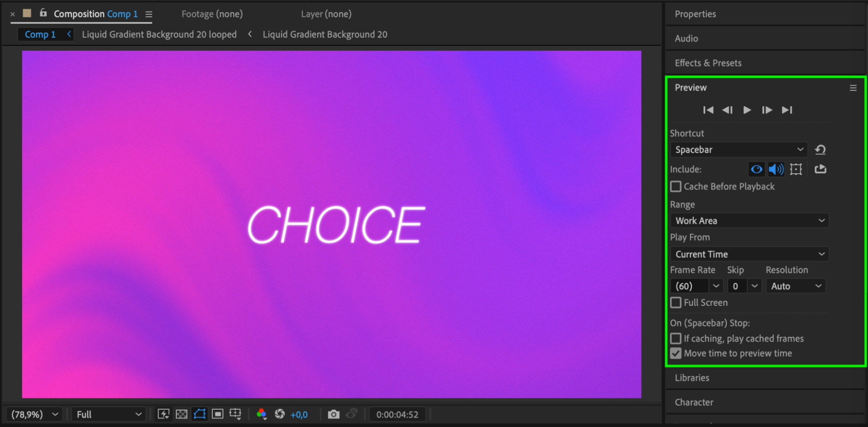
Task: Open grid and guide options icon
Action: (235, 414)
